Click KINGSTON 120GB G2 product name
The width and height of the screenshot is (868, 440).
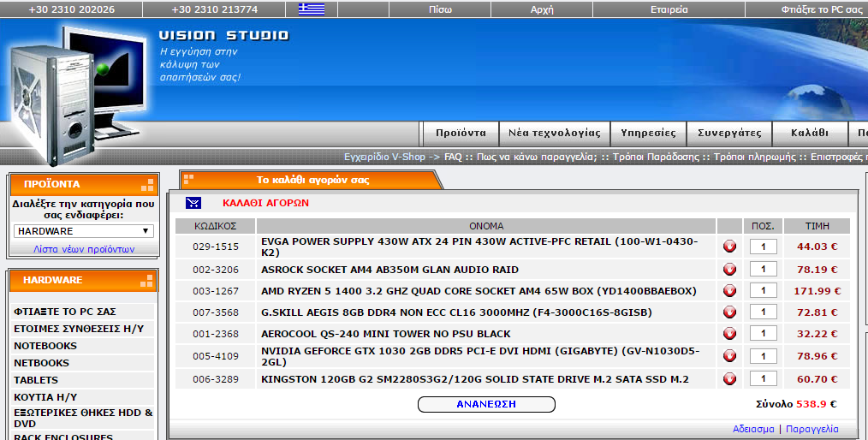point(475,379)
